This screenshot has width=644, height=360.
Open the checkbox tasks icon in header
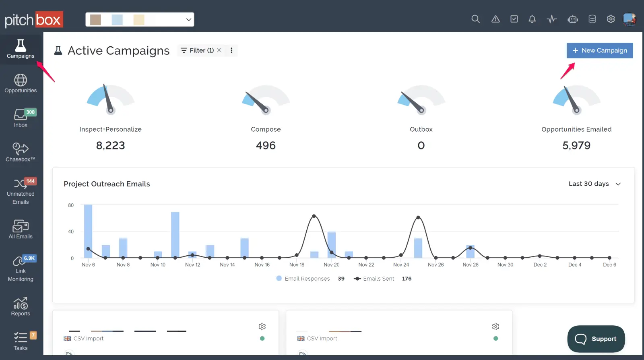(514, 19)
